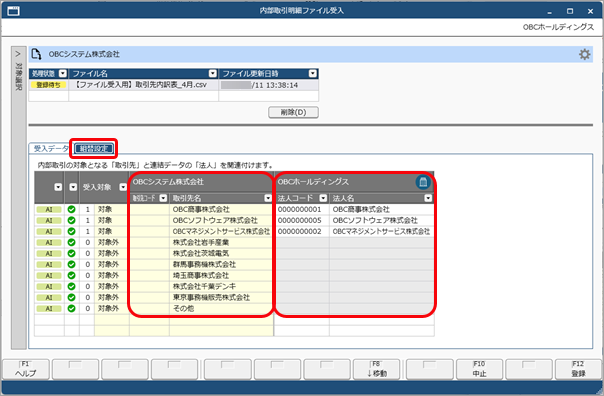Open the ファイル名 column filter dropdown
The image size is (604, 396).
[213, 74]
